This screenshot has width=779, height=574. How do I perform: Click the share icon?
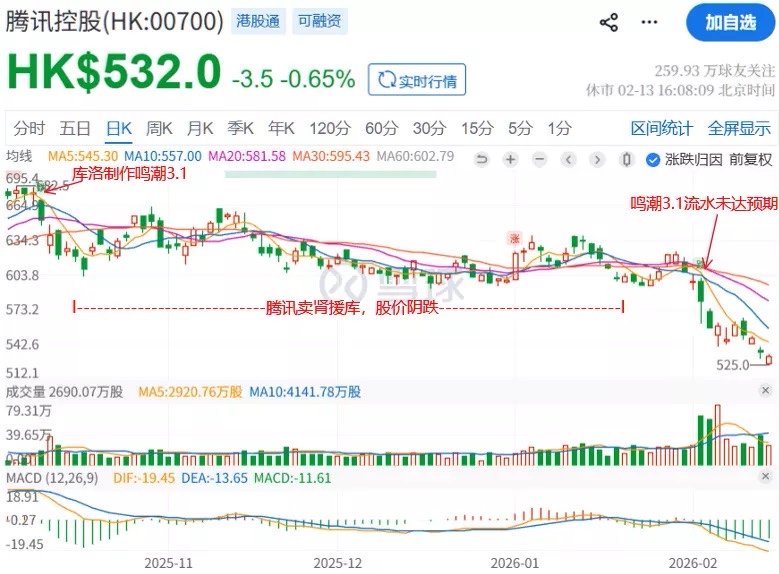click(x=608, y=23)
